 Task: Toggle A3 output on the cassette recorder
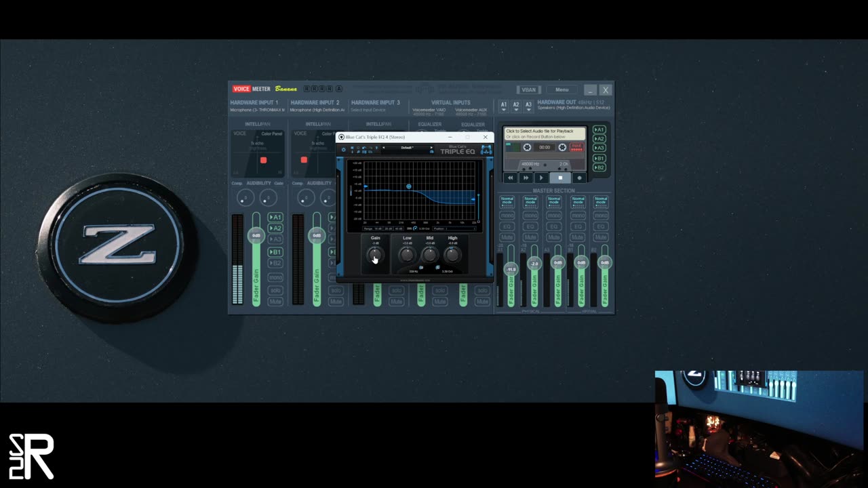click(599, 148)
